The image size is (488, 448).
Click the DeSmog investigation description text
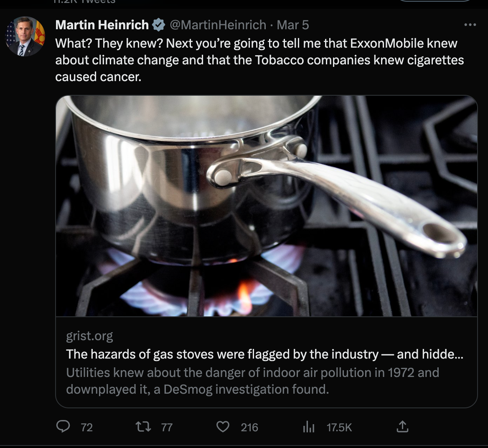click(x=252, y=381)
